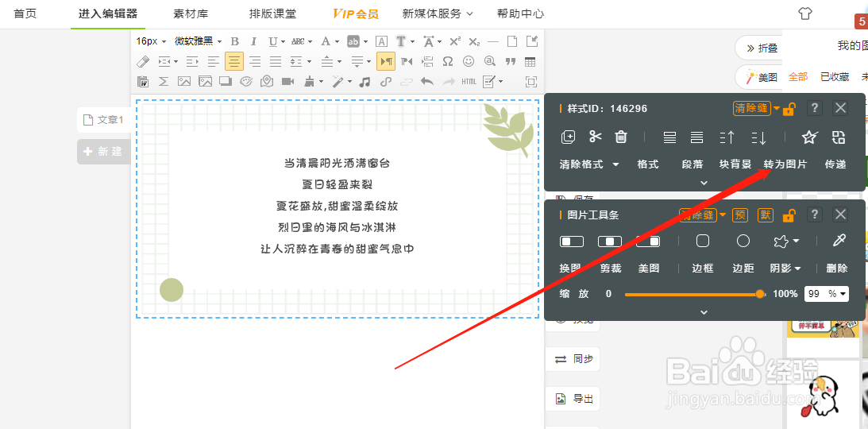
Task: Apply italic formatting
Action: point(253,41)
